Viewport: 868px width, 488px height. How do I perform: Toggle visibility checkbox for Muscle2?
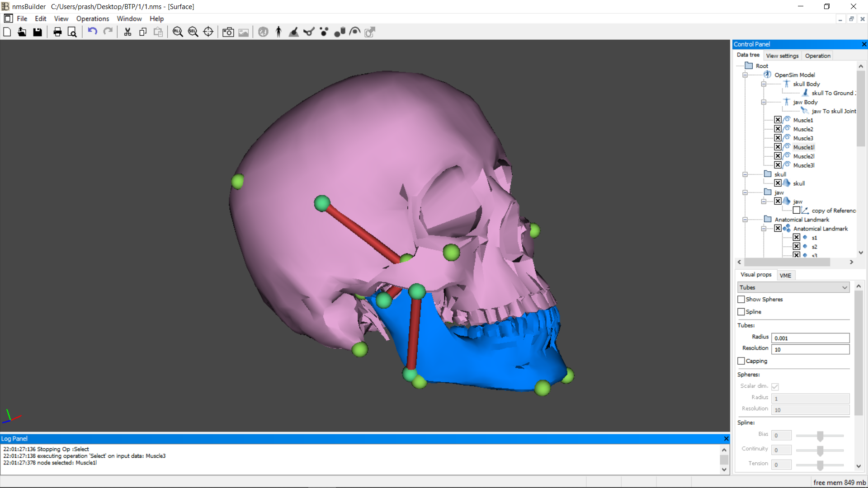coord(778,129)
